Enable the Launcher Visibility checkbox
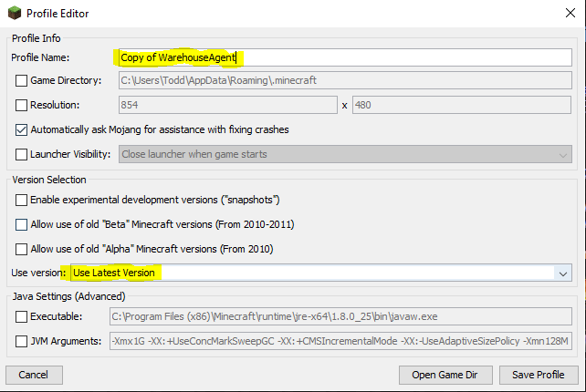Viewport: 586px width, 392px height. (x=22, y=155)
